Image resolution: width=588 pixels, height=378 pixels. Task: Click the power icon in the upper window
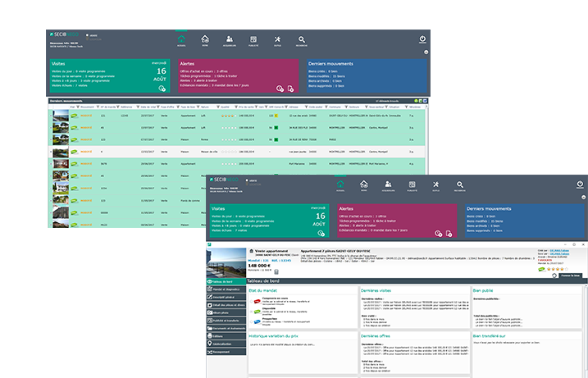(422, 39)
